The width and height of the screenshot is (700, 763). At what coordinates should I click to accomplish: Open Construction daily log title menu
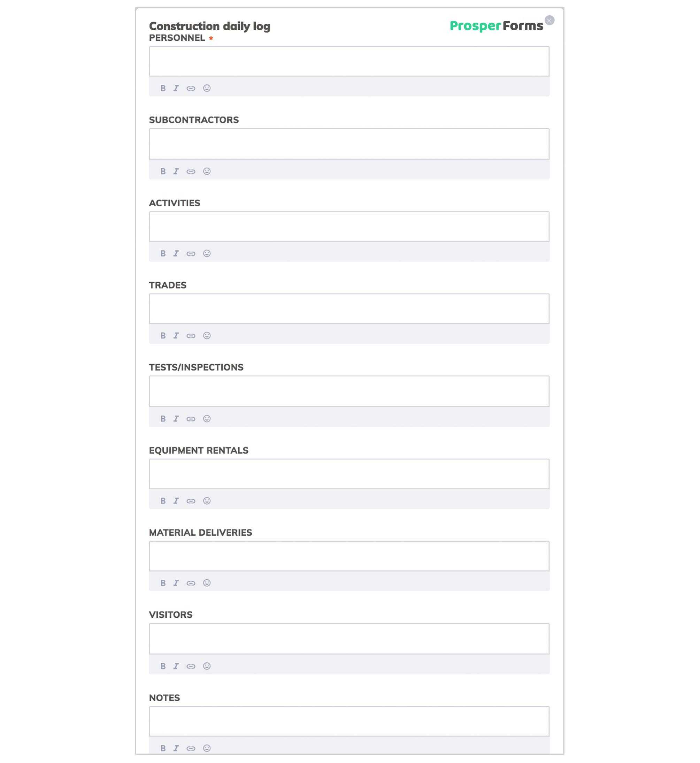[210, 26]
